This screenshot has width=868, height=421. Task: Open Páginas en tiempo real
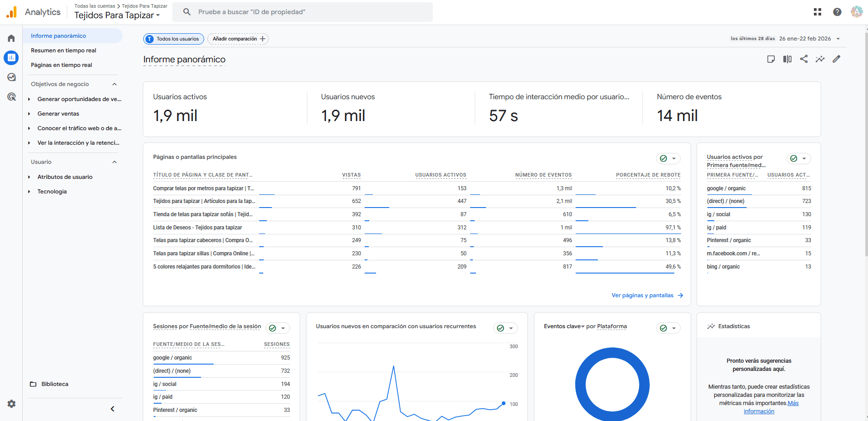(61, 65)
